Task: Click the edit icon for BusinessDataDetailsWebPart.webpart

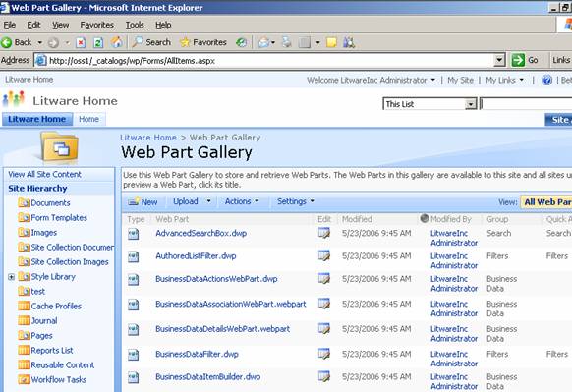Action: point(324,329)
